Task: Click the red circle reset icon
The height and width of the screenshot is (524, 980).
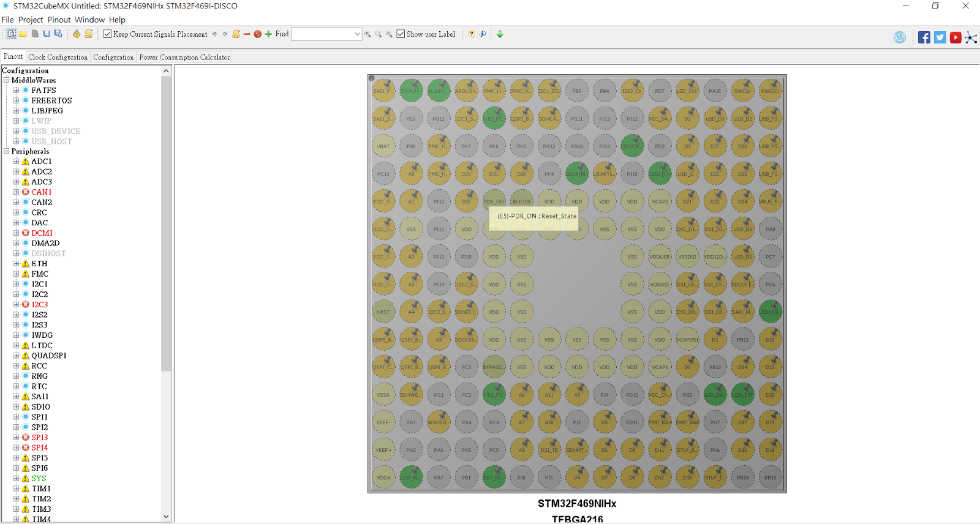Action: pos(258,34)
